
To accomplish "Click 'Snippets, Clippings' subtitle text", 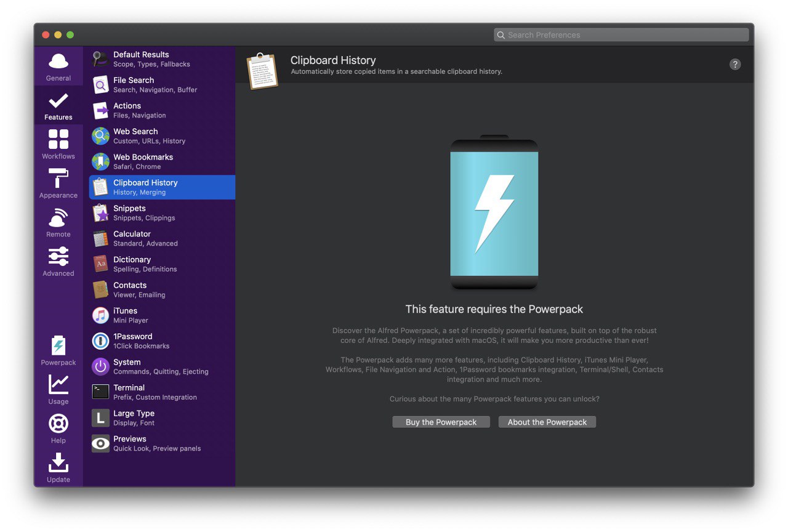I will coord(144,218).
